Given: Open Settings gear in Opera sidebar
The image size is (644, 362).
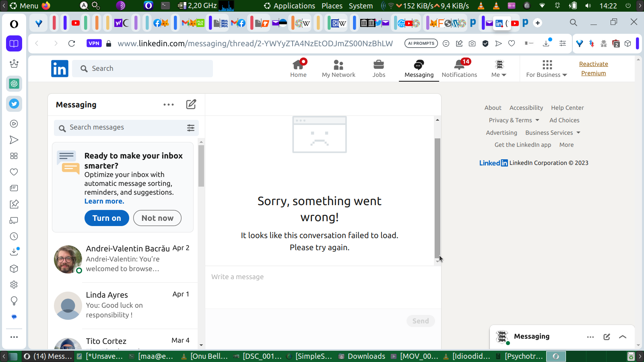Looking at the screenshot, I should click(14, 285).
